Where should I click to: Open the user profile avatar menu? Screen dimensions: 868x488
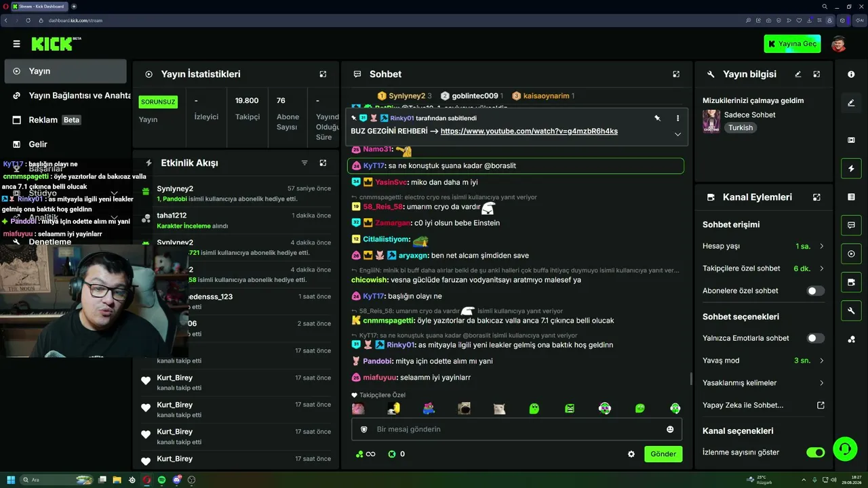click(x=839, y=44)
